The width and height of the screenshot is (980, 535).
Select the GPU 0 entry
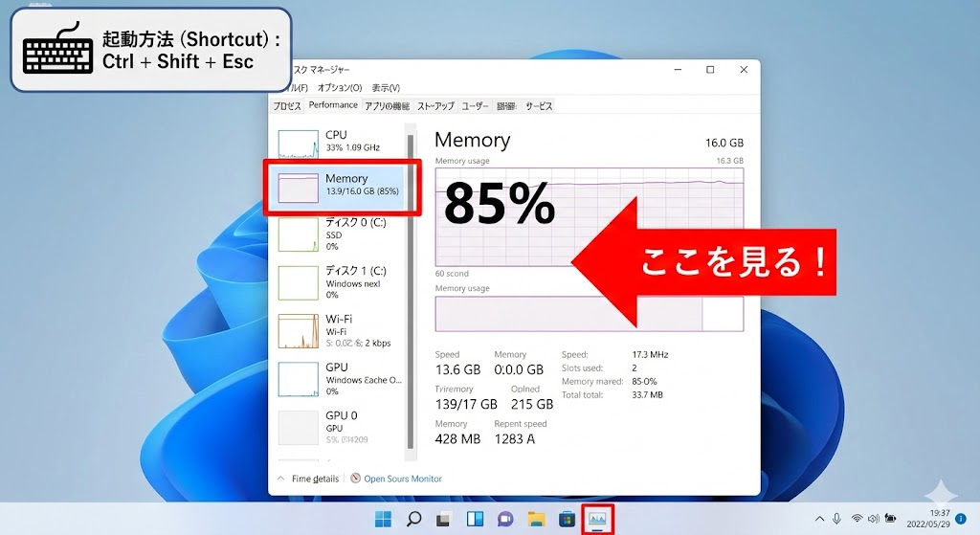coord(342,426)
